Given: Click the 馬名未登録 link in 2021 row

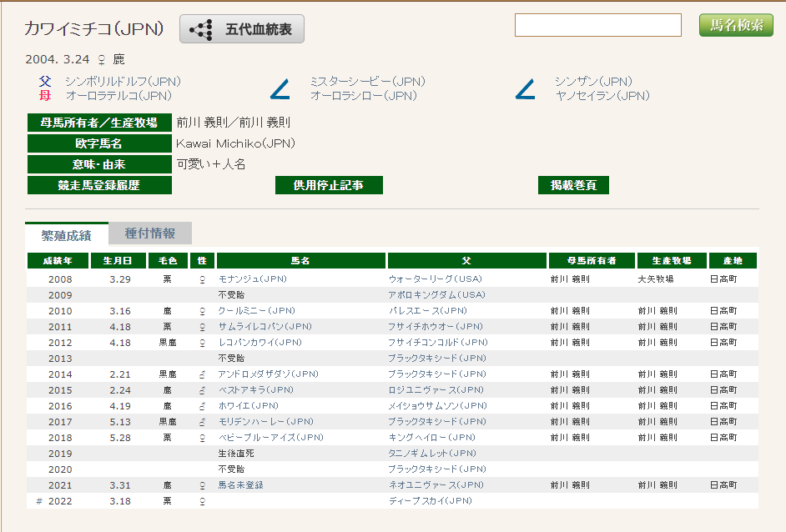Looking at the screenshot, I should 240,485.
